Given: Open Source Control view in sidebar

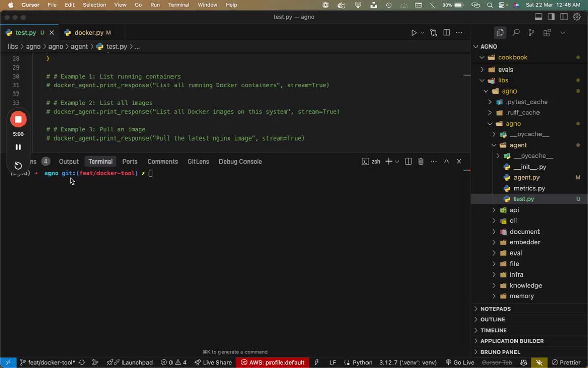Looking at the screenshot, I should (531, 33).
